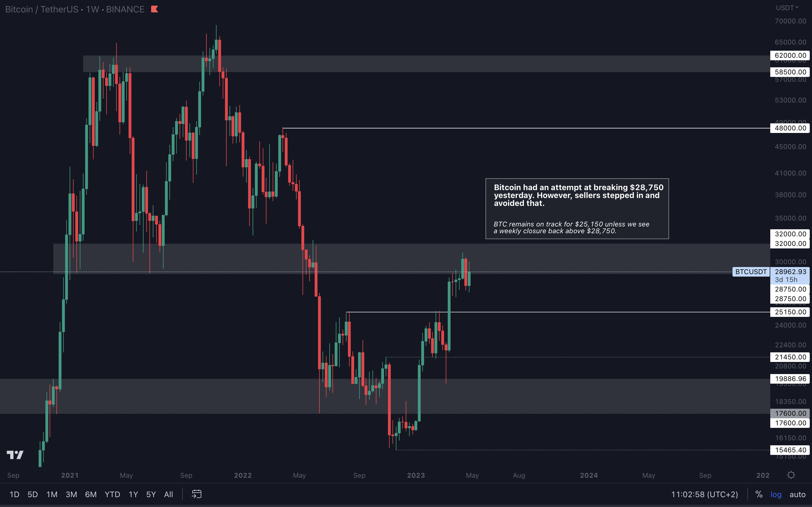Image resolution: width=812 pixels, height=507 pixels.
Task: Click the BTCUSDT current price label
Action: [x=751, y=272]
